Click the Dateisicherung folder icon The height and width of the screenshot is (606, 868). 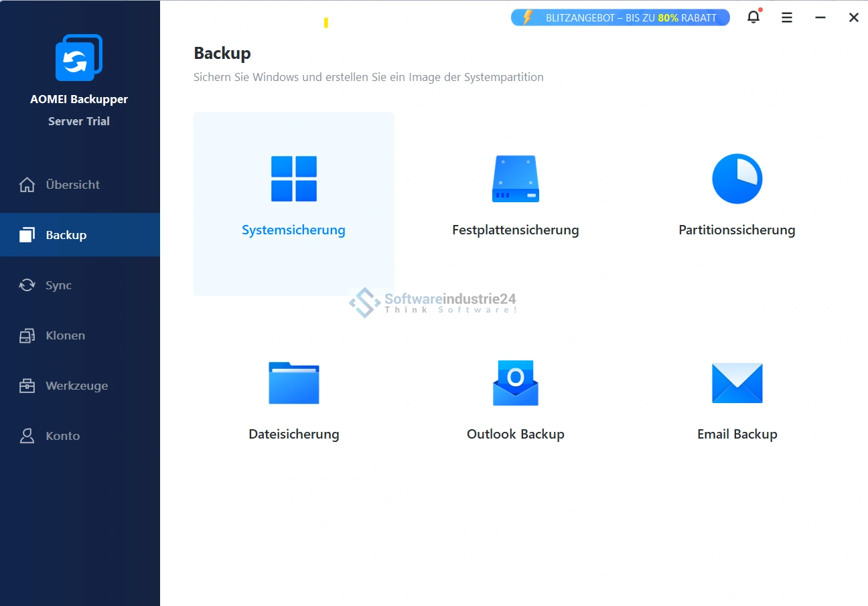click(x=293, y=383)
